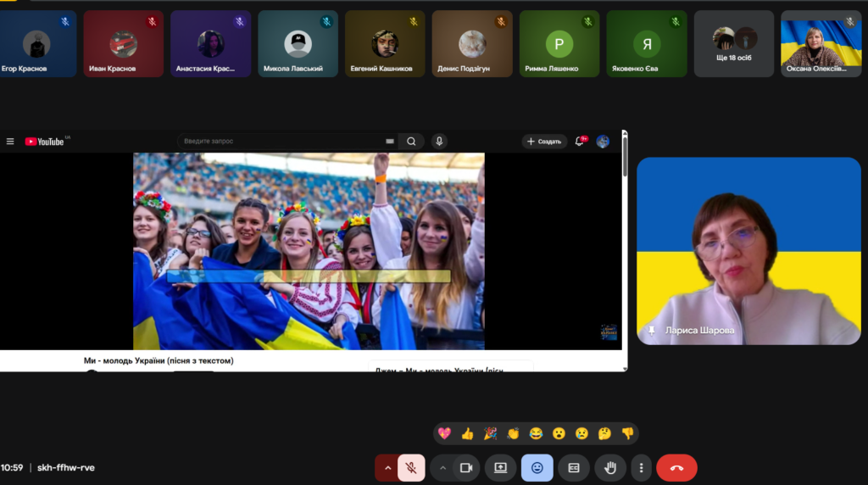Toggle the camera on or off

coord(465,467)
